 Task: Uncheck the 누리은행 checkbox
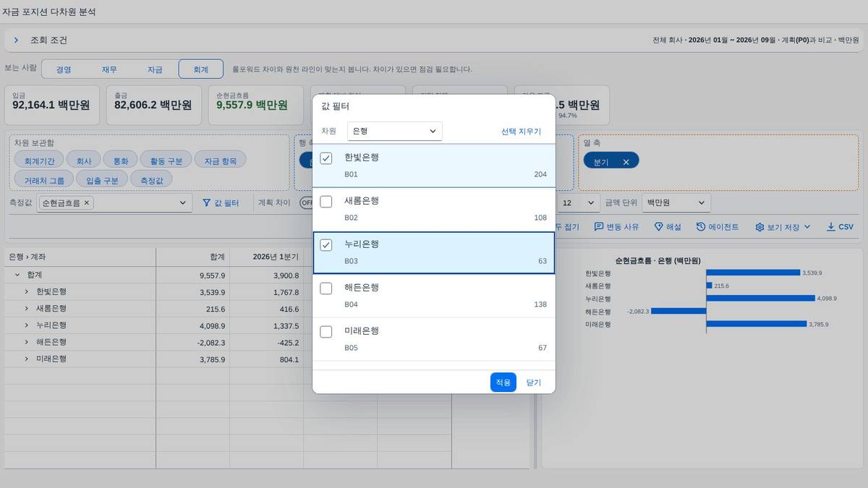point(326,245)
